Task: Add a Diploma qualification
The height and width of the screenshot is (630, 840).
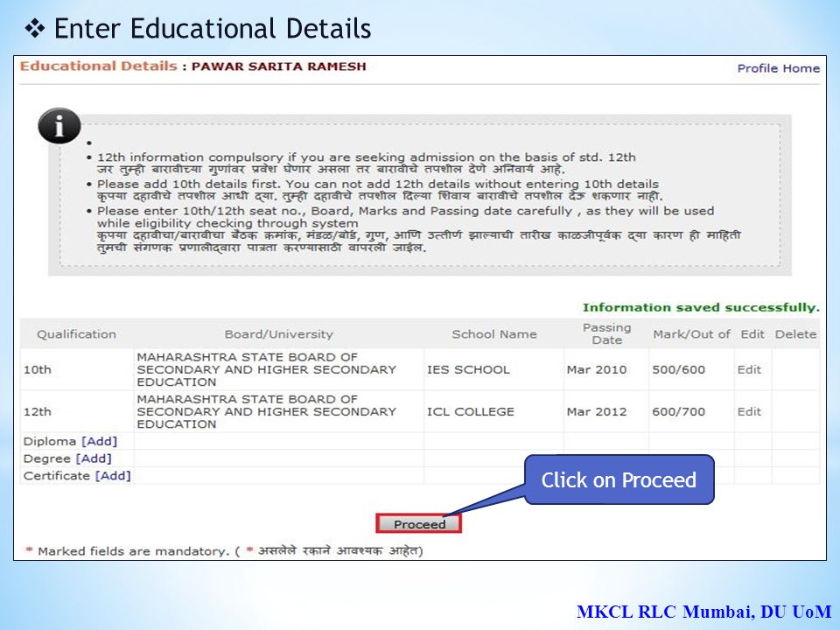Action: point(99,441)
